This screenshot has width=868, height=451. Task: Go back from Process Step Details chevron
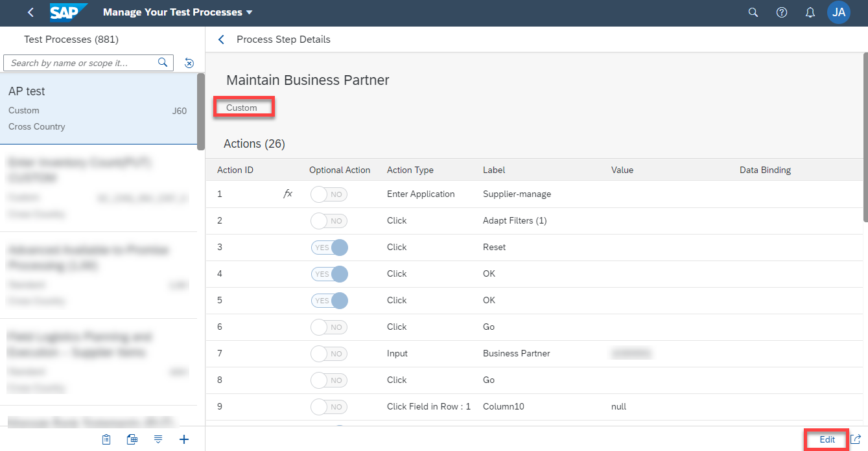point(221,40)
